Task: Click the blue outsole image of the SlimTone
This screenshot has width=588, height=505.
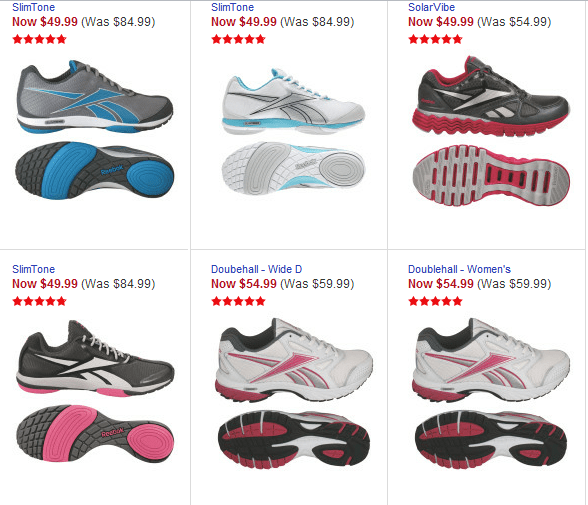Action: click(x=94, y=171)
